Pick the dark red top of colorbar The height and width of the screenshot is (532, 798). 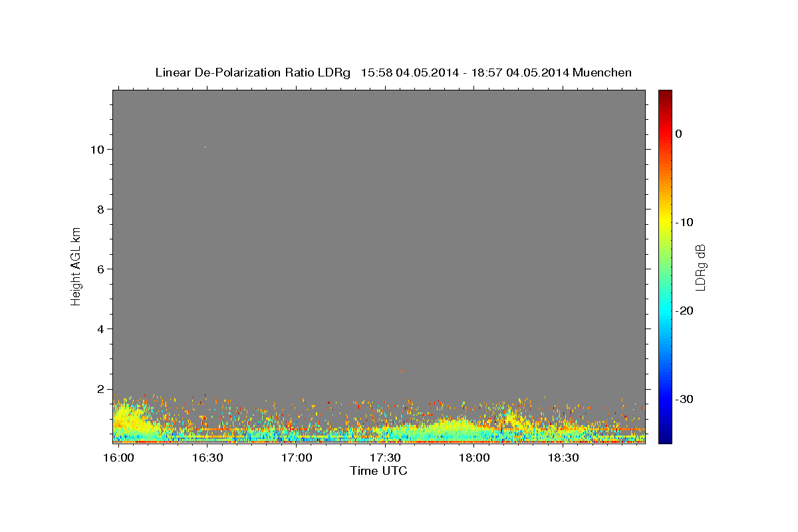tap(665, 94)
